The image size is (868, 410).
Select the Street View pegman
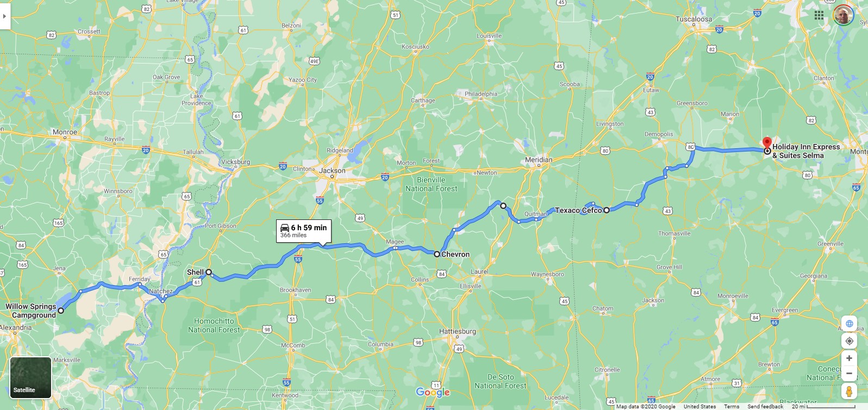pos(849,391)
